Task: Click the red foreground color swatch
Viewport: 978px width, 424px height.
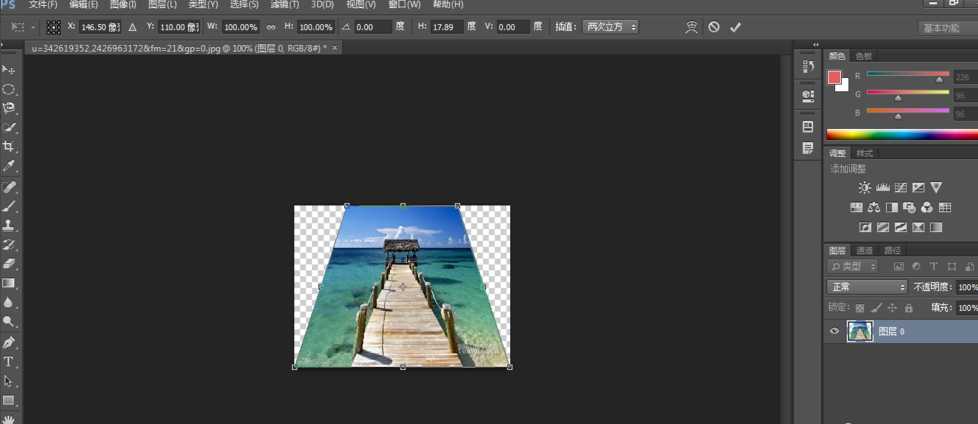Action: click(x=834, y=77)
